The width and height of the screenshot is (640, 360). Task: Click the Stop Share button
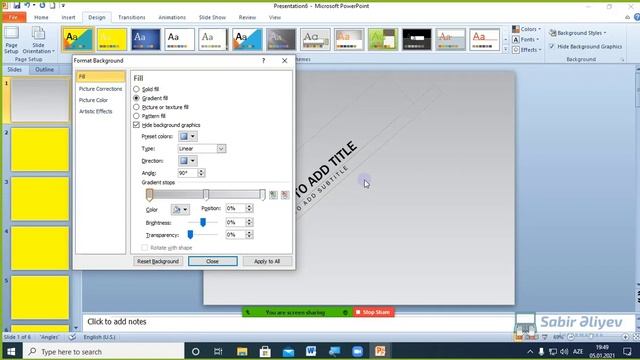(x=373, y=312)
